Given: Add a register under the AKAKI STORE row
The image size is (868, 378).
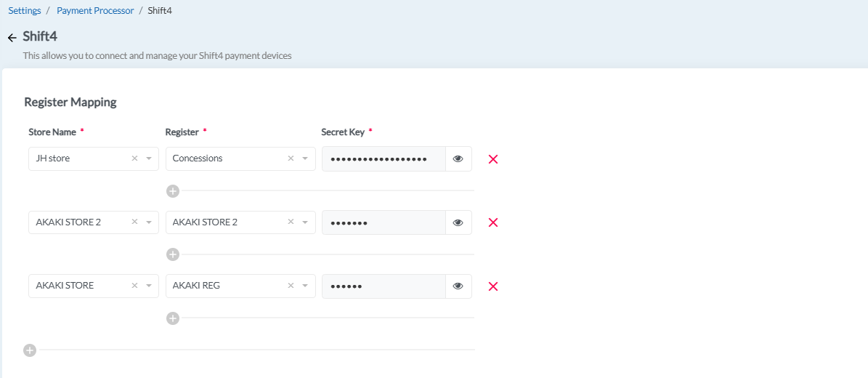Looking at the screenshot, I should (x=173, y=318).
